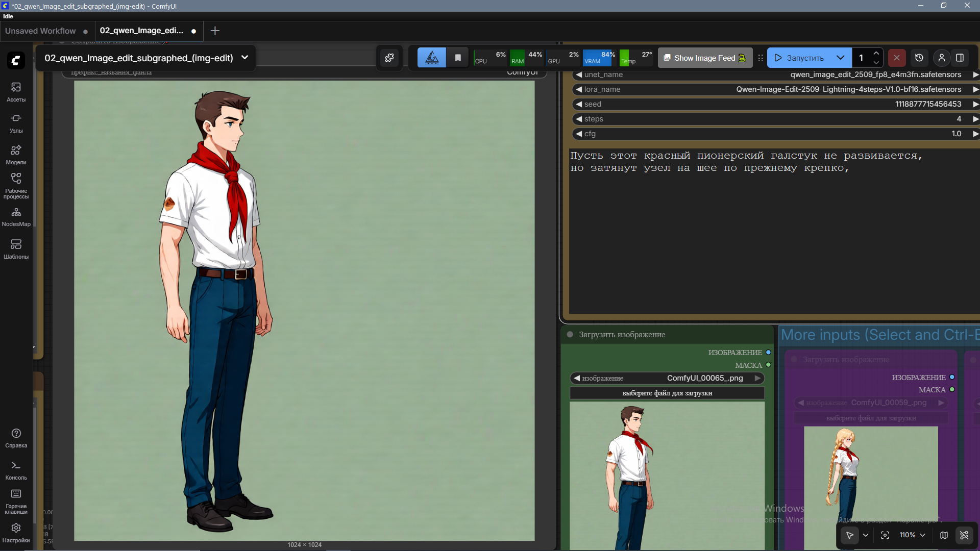The width and height of the screenshot is (980, 551).
Task: Toggle the right side panel icon
Action: pyautogui.click(x=960, y=58)
